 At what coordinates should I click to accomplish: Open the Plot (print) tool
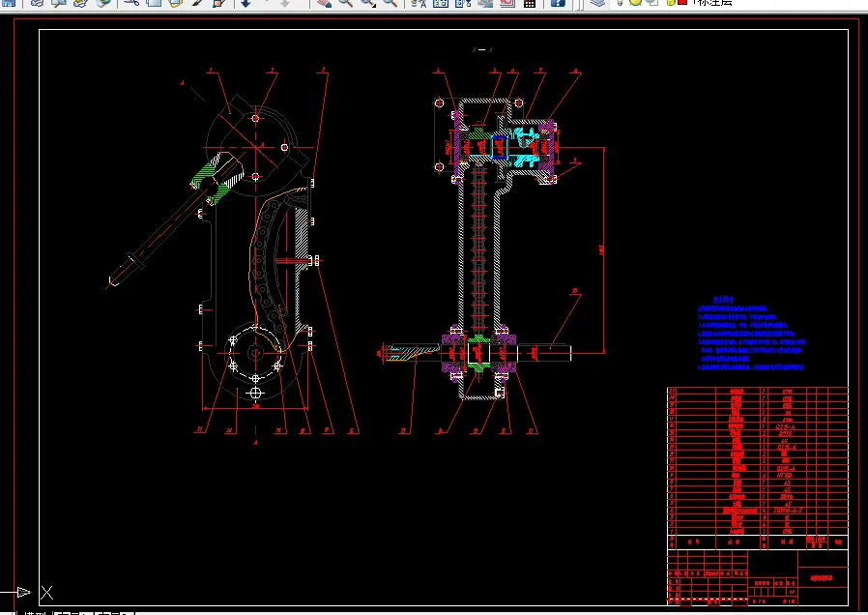click(37, 3)
